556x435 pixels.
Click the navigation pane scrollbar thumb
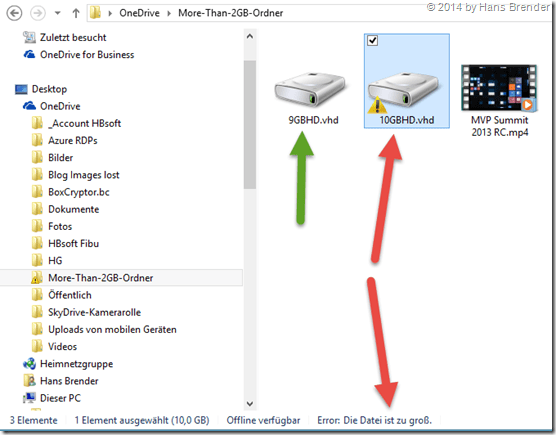pyautogui.click(x=250, y=124)
